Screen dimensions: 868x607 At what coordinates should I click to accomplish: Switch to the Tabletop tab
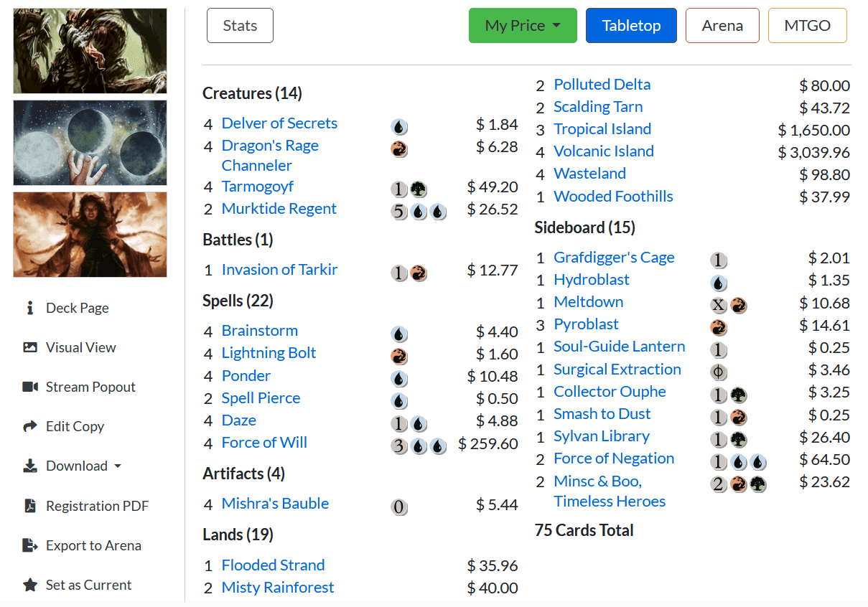[x=631, y=25]
